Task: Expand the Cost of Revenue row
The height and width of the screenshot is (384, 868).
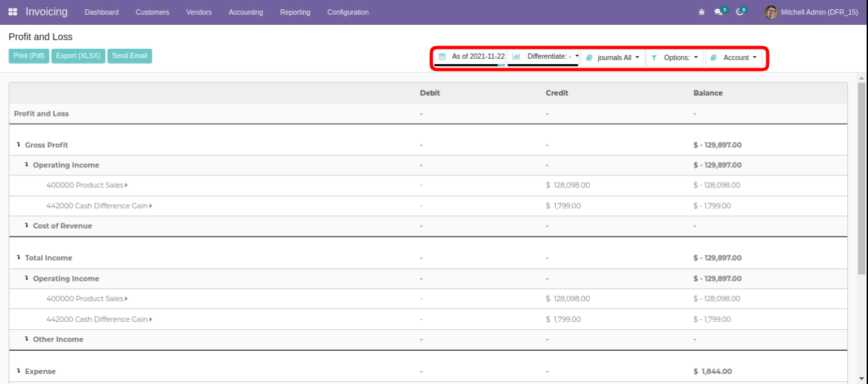Action: tap(26, 225)
